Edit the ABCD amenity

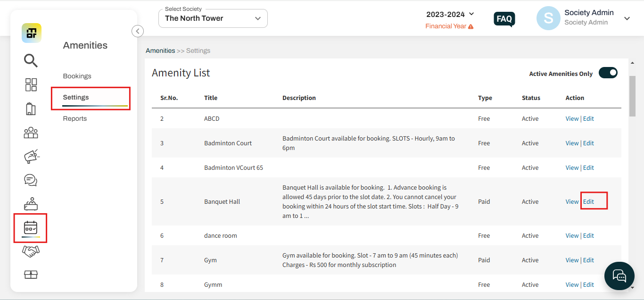[588, 118]
